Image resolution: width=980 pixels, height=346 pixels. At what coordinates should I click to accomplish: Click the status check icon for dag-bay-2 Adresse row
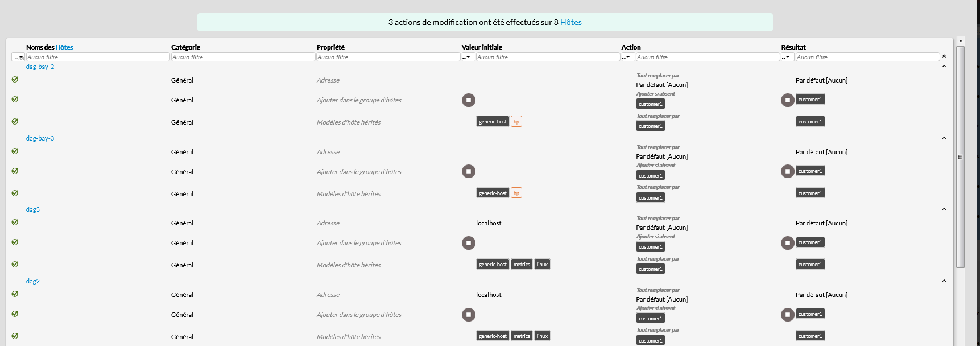click(x=15, y=80)
